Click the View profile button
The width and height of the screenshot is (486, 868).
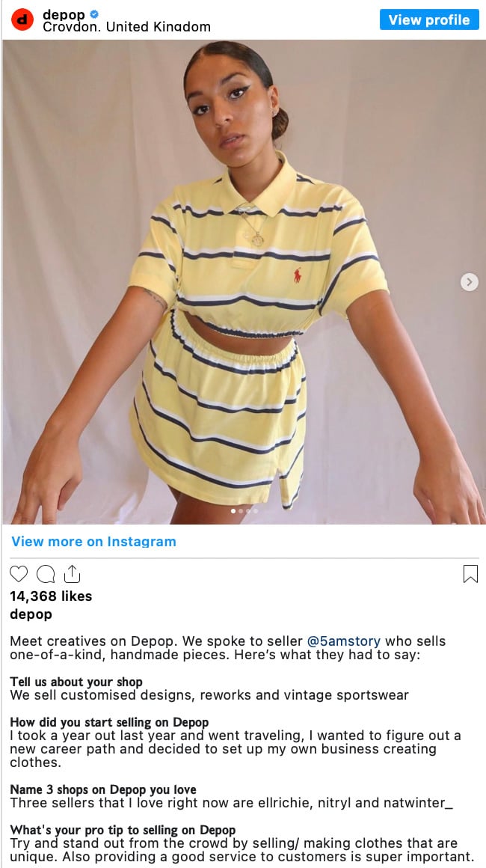[429, 19]
